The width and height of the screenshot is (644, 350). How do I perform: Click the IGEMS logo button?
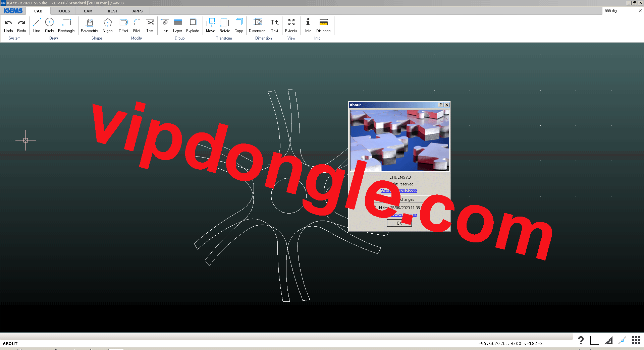(13, 11)
